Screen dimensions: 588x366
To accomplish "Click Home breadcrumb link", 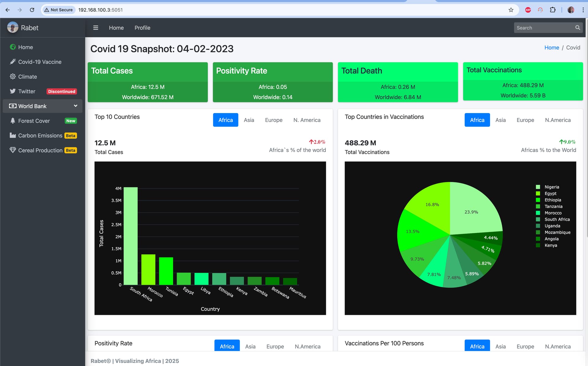I will click(x=551, y=48).
